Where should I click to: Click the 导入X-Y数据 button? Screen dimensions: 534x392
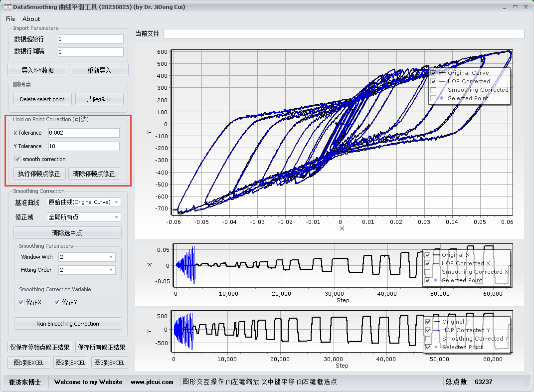click(37, 70)
